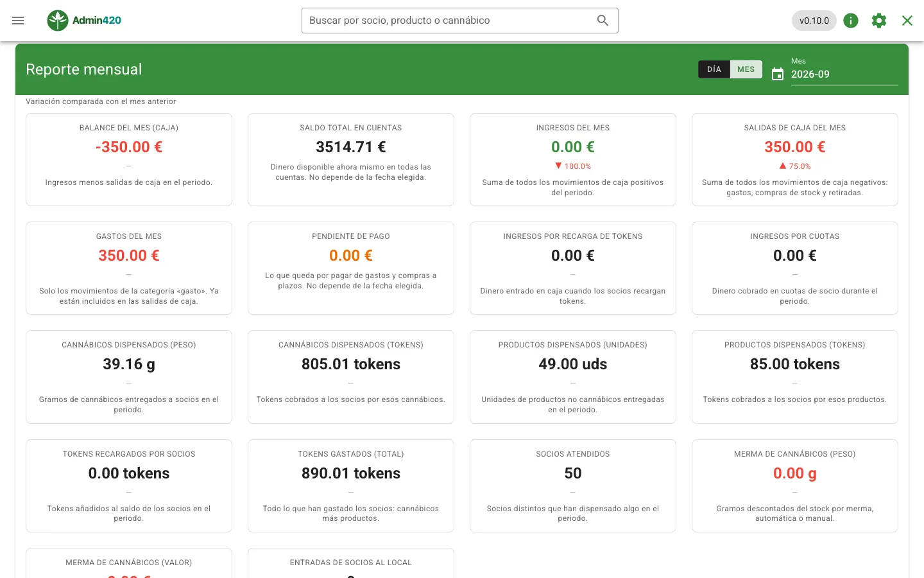The height and width of the screenshot is (578, 924).
Task: Click the Ingresos por recarga de tokens title
Action: (573, 236)
